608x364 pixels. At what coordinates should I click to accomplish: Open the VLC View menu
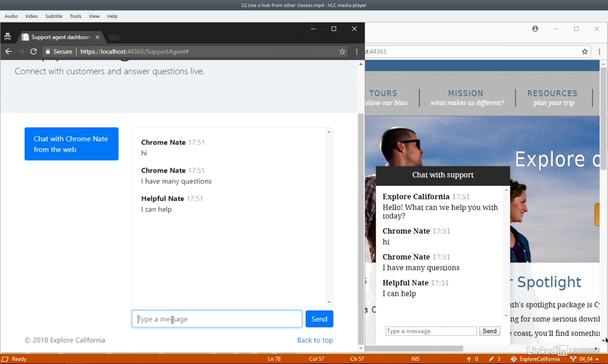click(x=94, y=16)
